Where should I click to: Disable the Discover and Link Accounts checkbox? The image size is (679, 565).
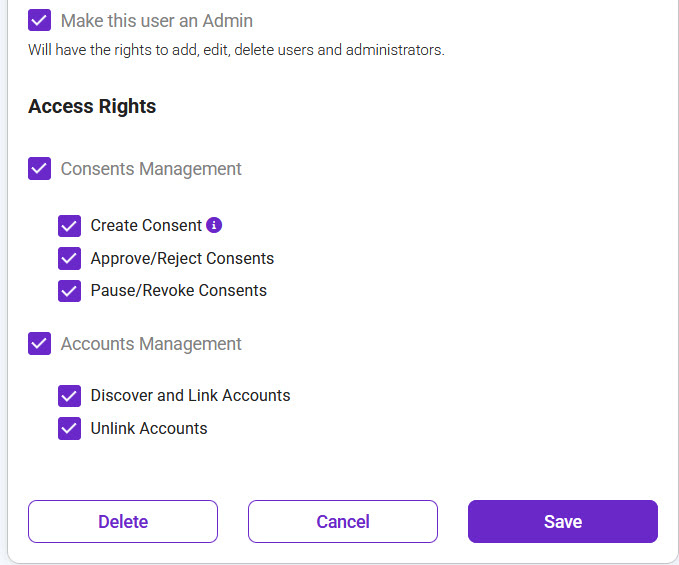pyautogui.click(x=69, y=396)
